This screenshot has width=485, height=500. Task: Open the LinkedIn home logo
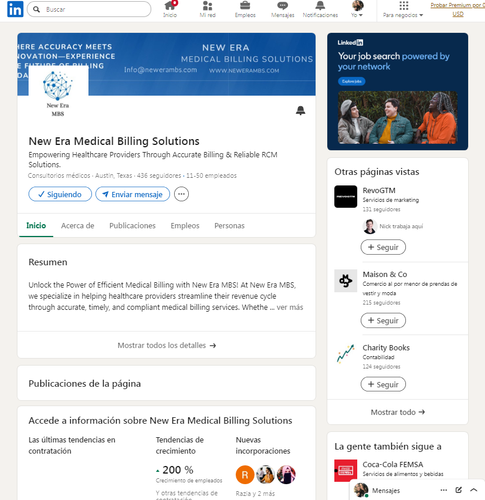coord(15,9)
